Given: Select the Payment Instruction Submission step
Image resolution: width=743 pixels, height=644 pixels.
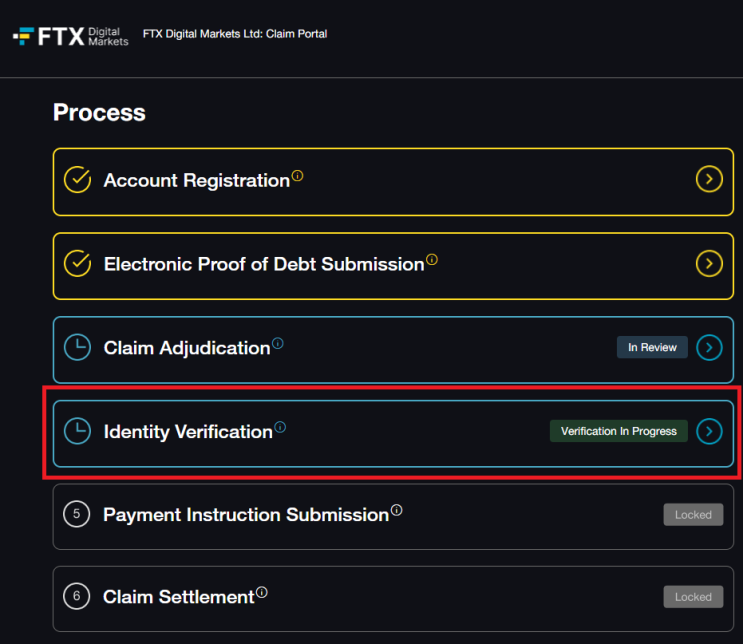Looking at the screenshot, I should pyautogui.click(x=245, y=515).
